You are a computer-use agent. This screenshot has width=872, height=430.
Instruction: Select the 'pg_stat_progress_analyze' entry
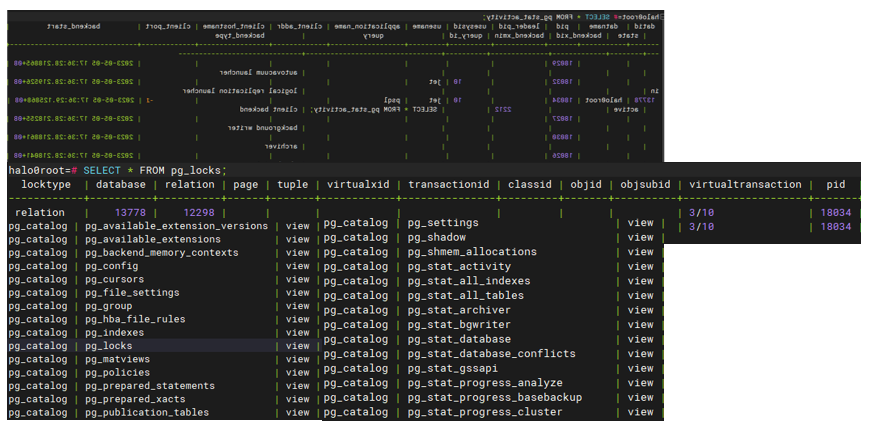[x=485, y=383]
